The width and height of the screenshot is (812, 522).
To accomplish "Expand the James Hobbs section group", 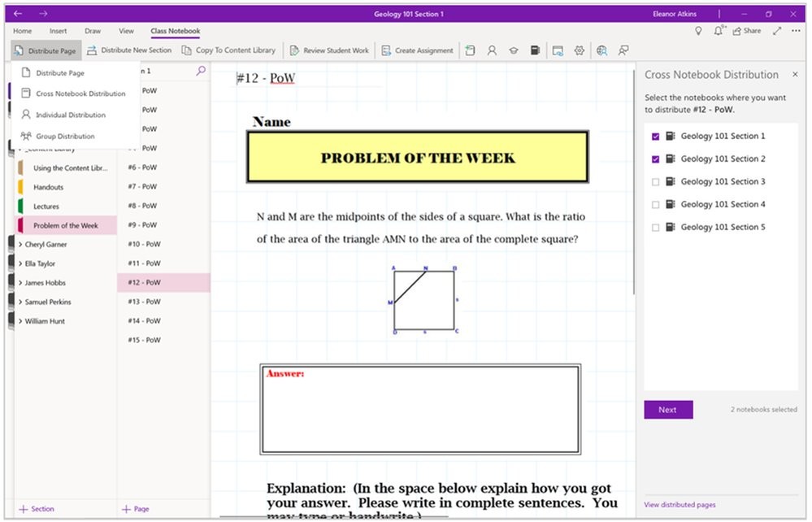I will (20, 283).
